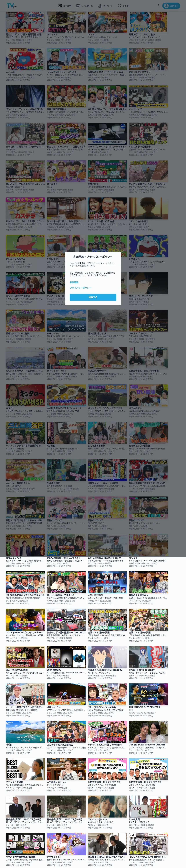Image resolution: width=186 pixels, height=868 pixels.
Task: Click the うどんMAPサタデー title text
Action: [98, 371]
